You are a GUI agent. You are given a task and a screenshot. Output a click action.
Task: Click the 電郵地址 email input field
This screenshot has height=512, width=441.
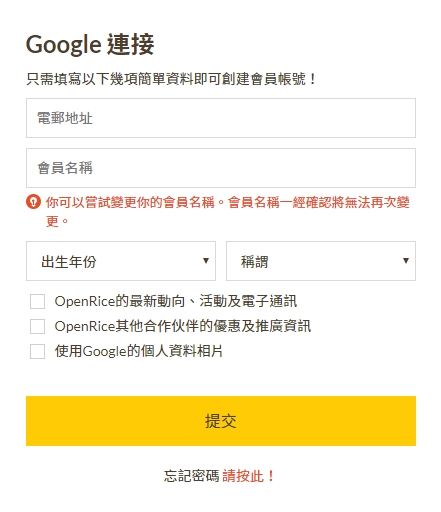(x=221, y=118)
